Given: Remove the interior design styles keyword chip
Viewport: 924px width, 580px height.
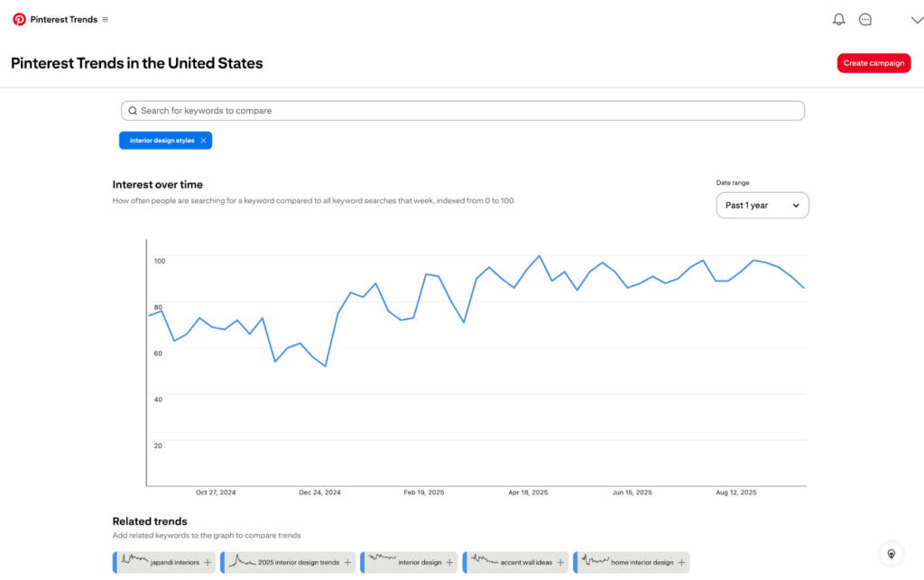Looking at the screenshot, I should 204,141.
